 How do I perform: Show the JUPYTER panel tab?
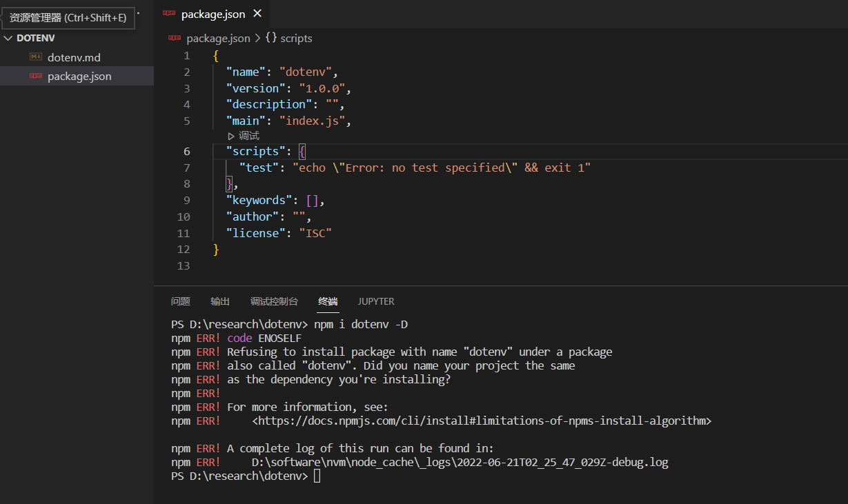point(376,301)
